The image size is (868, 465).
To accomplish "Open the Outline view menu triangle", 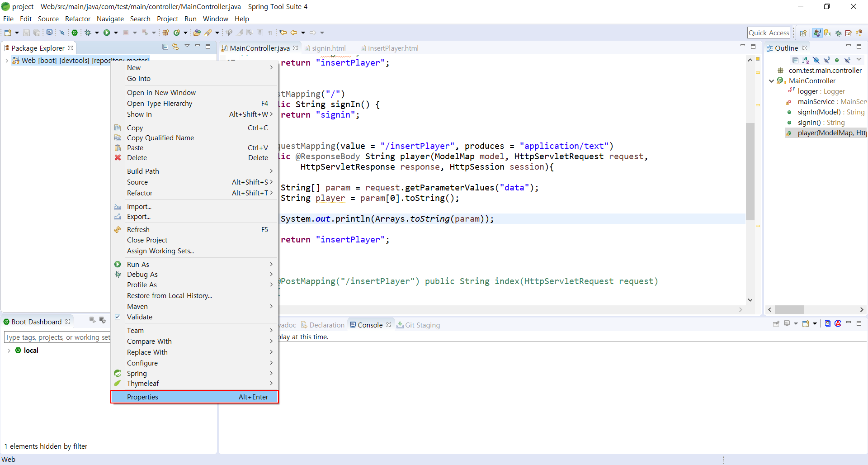I will [859, 59].
